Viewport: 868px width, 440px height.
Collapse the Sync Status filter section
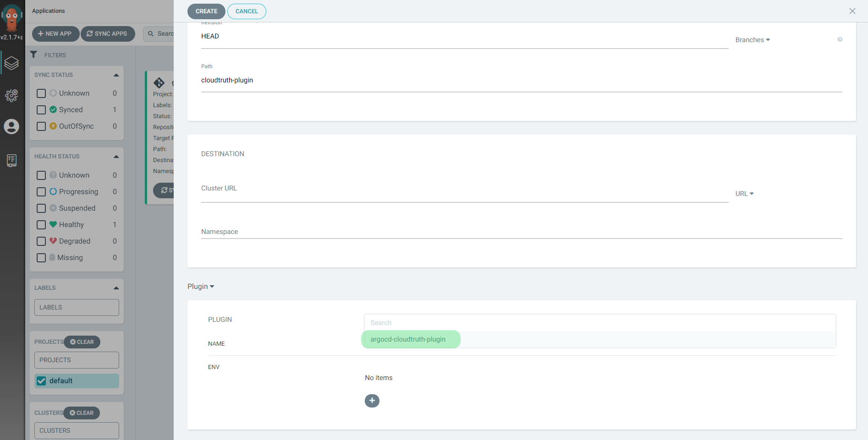[x=116, y=75]
